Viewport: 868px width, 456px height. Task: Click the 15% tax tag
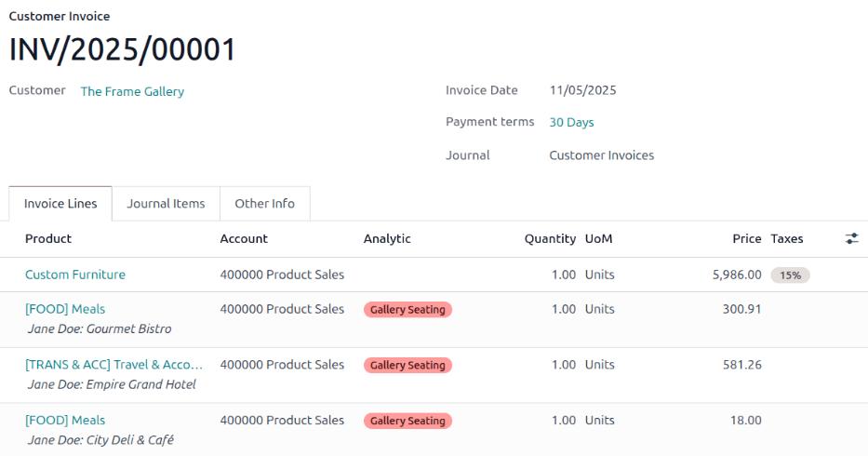[x=790, y=275]
